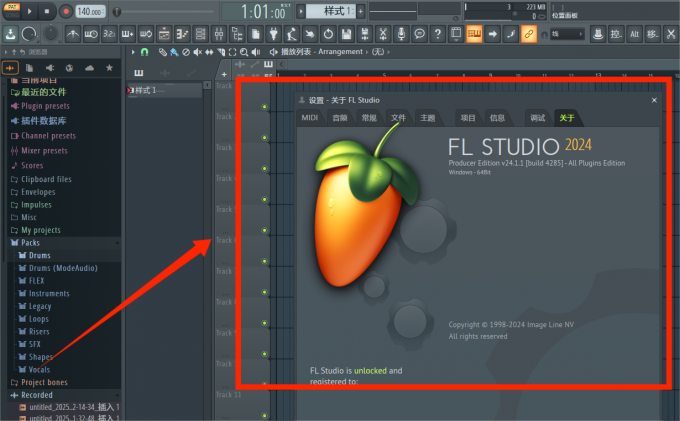Open the piano roll icon

pyautogui.click(x=182, y=34)
